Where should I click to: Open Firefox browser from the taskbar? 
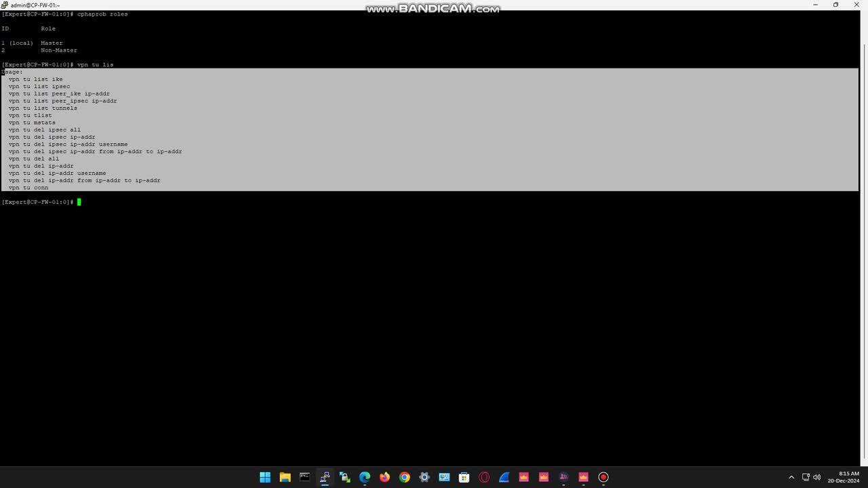384,476
